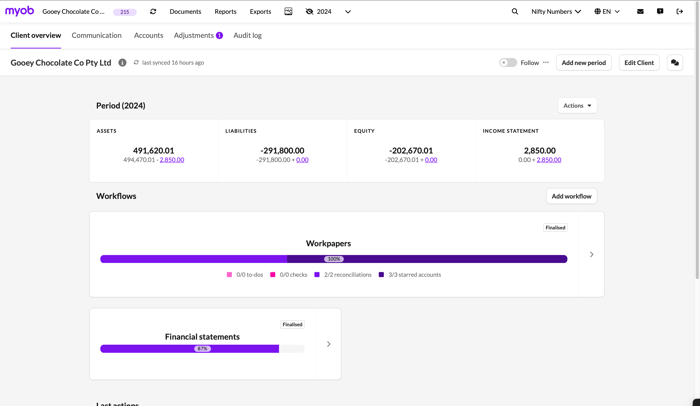Click the globe language icon
This screenshot has width=700, height=406.
click(597, 12)
